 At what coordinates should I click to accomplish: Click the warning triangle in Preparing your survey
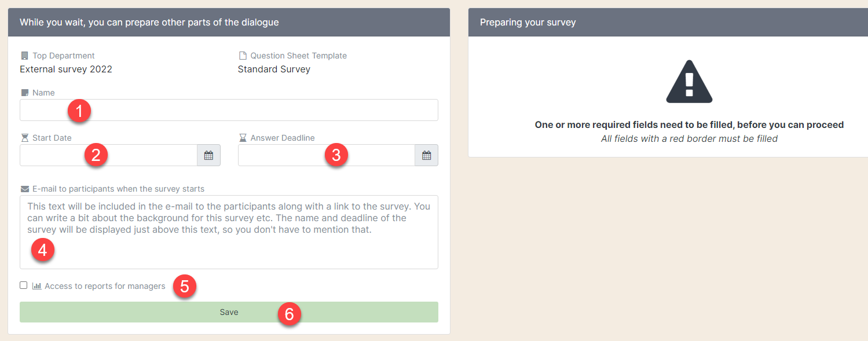688,80
